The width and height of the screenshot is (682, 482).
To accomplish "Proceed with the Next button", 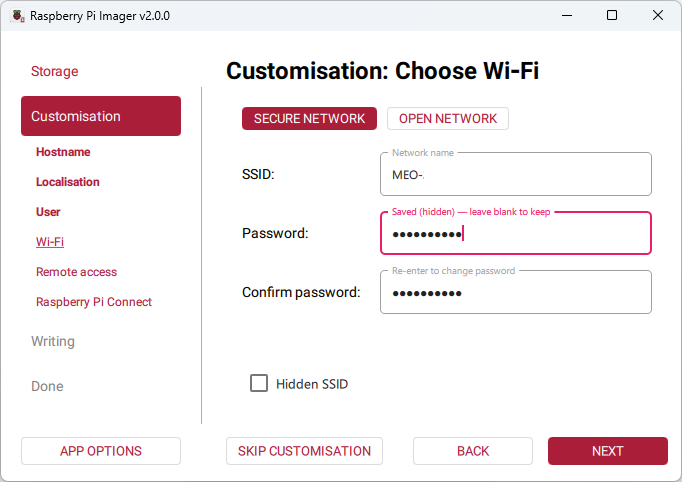I will [x=607, y=451].
